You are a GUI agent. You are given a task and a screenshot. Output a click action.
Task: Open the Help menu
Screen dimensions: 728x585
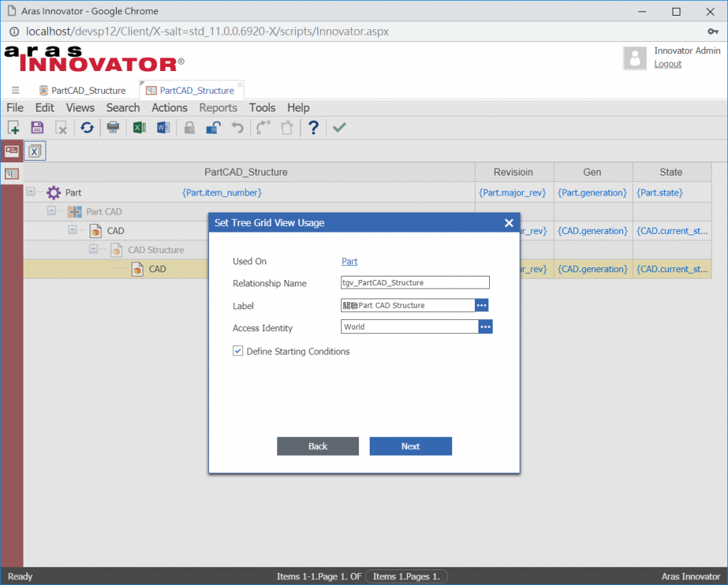298,108
